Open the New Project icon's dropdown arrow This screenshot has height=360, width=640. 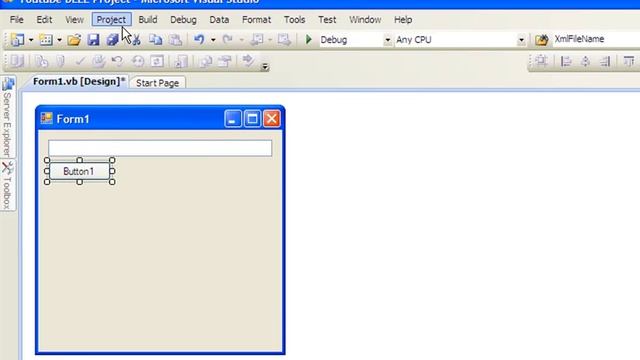[x=31, y=40]
